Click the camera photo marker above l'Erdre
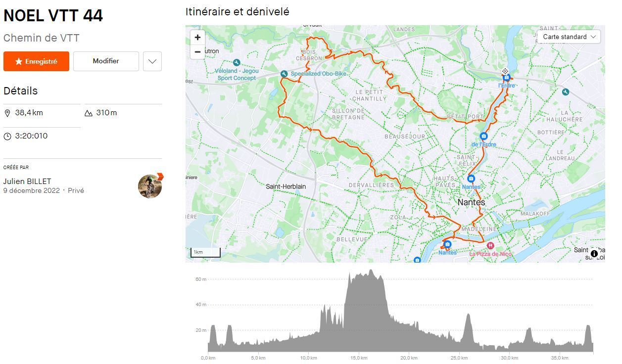 (506, 78)
